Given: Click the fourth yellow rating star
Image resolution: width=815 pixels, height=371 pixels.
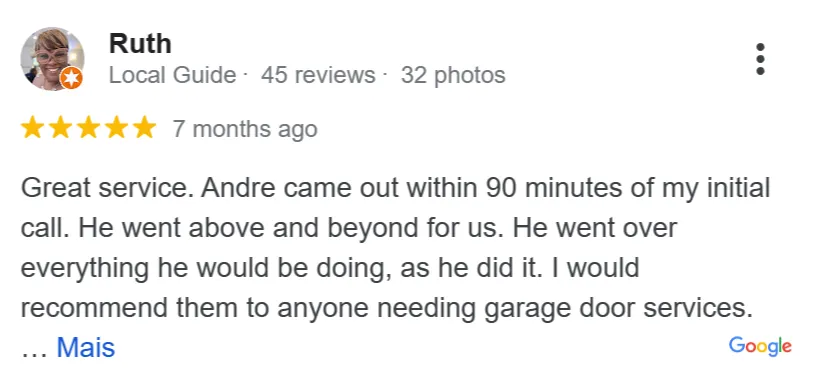Looking at the screenshot, I should pos(116,128).
